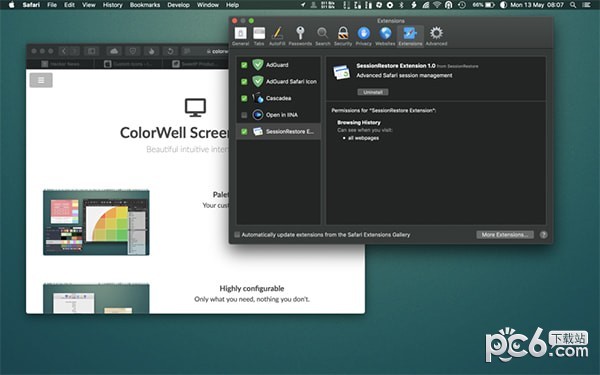Click the location arrow icon in menu bar
600x375 pixels.
pos(303,5)
